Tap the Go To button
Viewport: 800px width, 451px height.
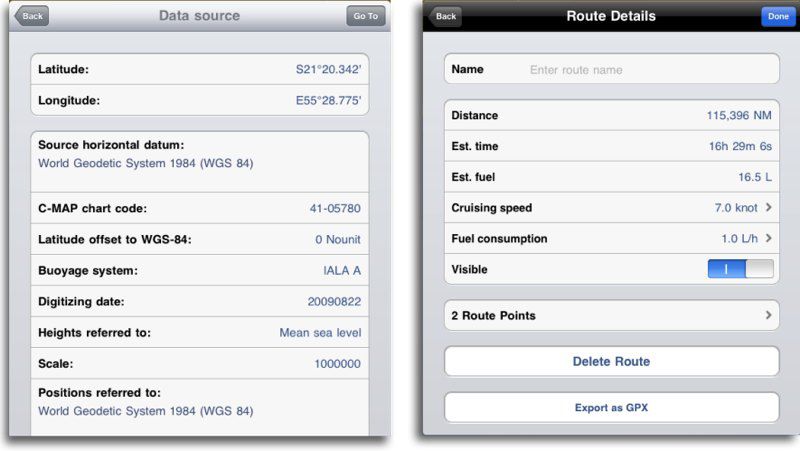point(365,16)
